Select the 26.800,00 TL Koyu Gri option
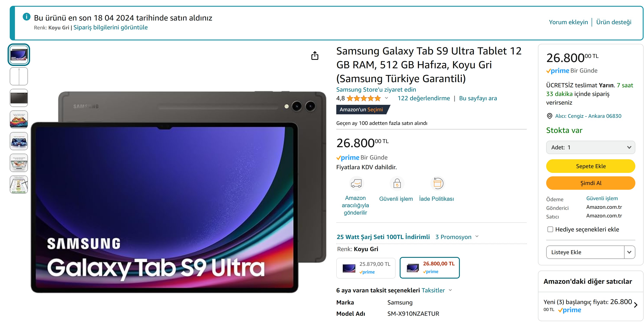The height and width of the screenshot is (322, 644). (x=430, y=268)
